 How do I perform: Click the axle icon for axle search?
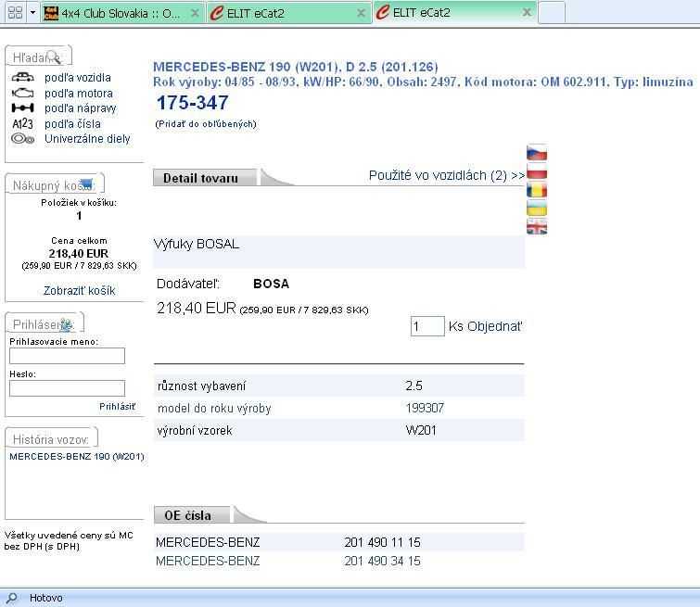coord(23,108)
